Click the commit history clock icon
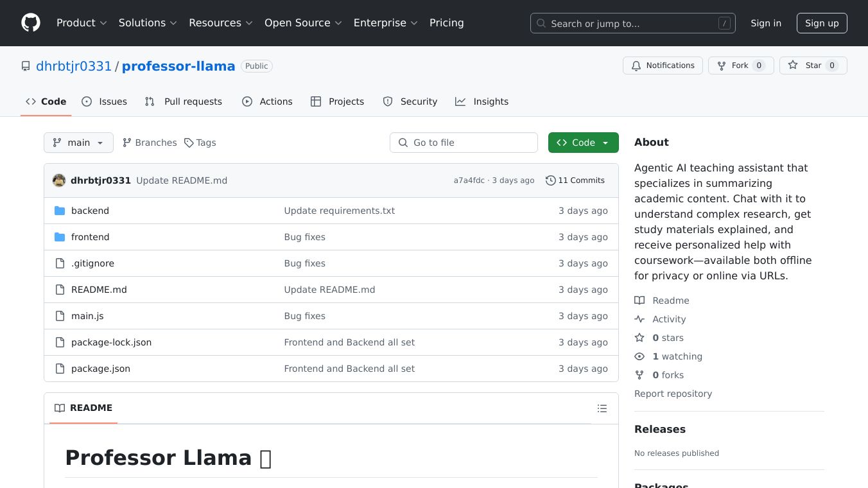The image size is (868, 488). pyautogui.click(x=550, y=180)
